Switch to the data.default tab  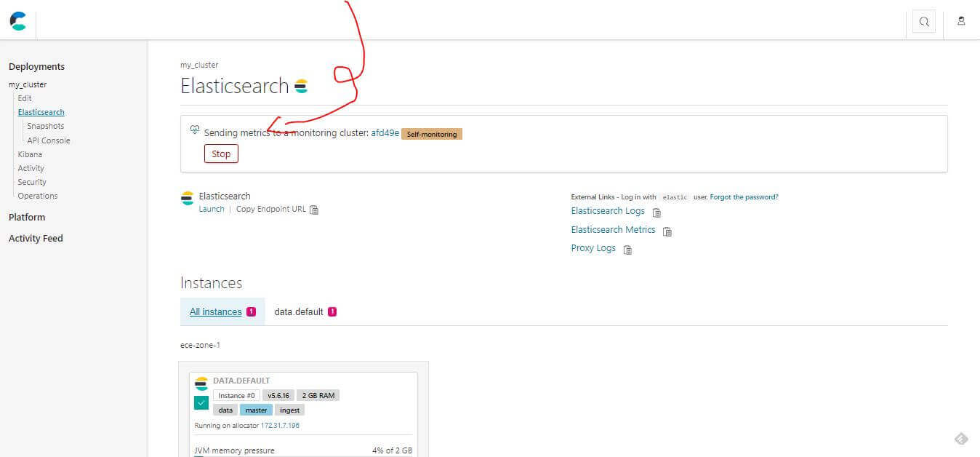[300, 311]
